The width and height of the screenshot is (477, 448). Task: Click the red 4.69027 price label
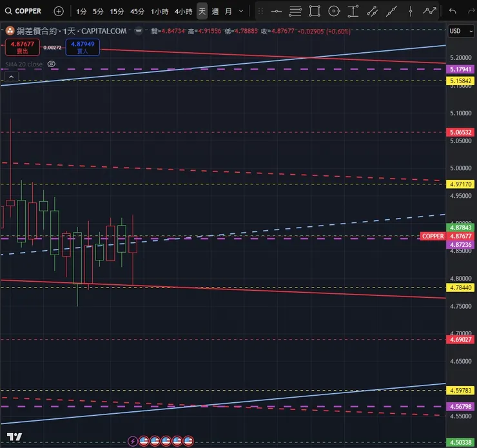460,340
